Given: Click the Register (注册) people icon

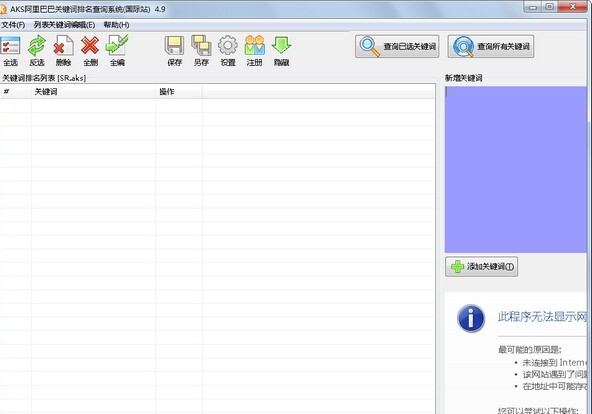Looking at the screenshot, I should (x=254, y=51).
